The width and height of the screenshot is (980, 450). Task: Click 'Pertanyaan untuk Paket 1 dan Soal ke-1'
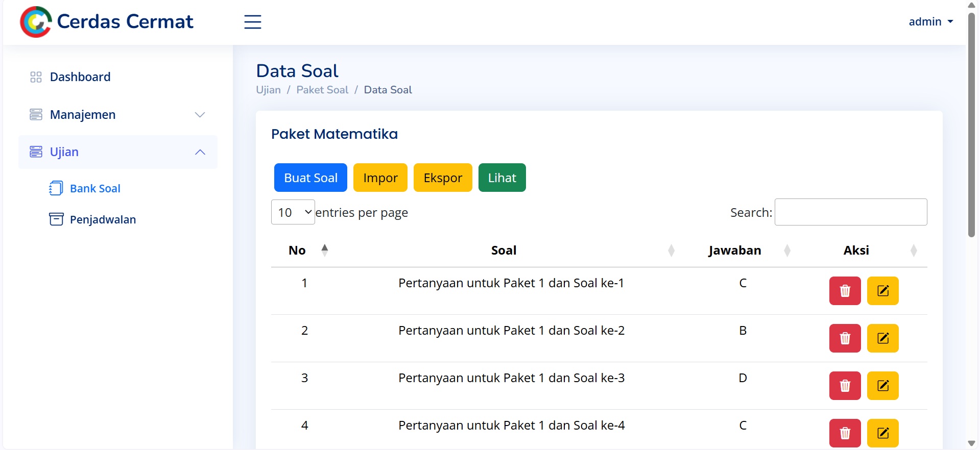[x=511, y=283]
